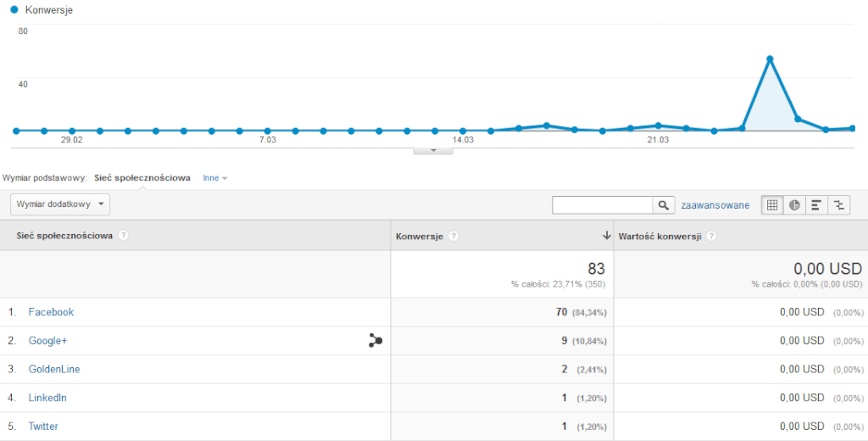Open help for Sieć społecznościowa column

tap(124, 236)
